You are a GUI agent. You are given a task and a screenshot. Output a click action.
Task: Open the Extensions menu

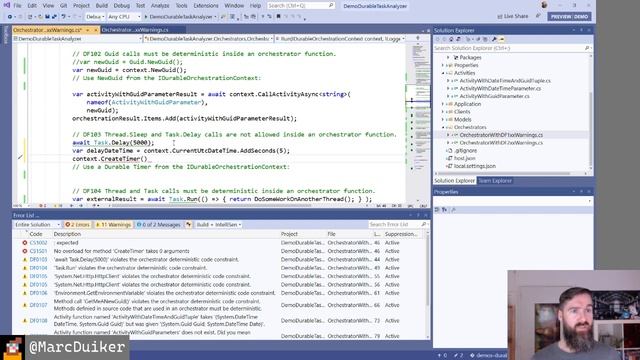point(206,6)
